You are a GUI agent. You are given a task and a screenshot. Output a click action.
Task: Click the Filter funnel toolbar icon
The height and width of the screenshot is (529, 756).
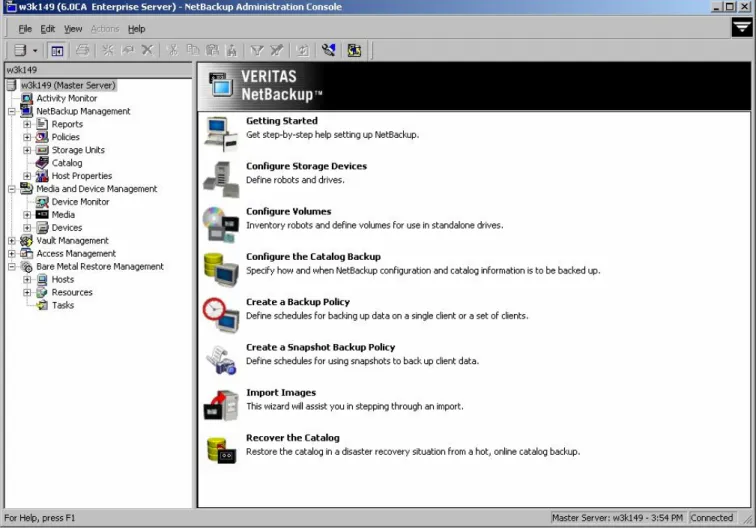(x=257, y=50)
